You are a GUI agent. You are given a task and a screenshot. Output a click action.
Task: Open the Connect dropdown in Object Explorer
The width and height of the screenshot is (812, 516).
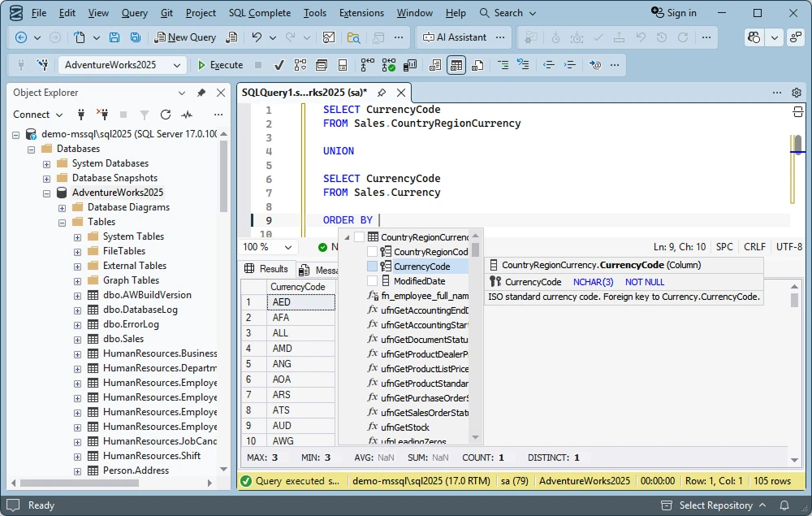click(x=38, y=115)
